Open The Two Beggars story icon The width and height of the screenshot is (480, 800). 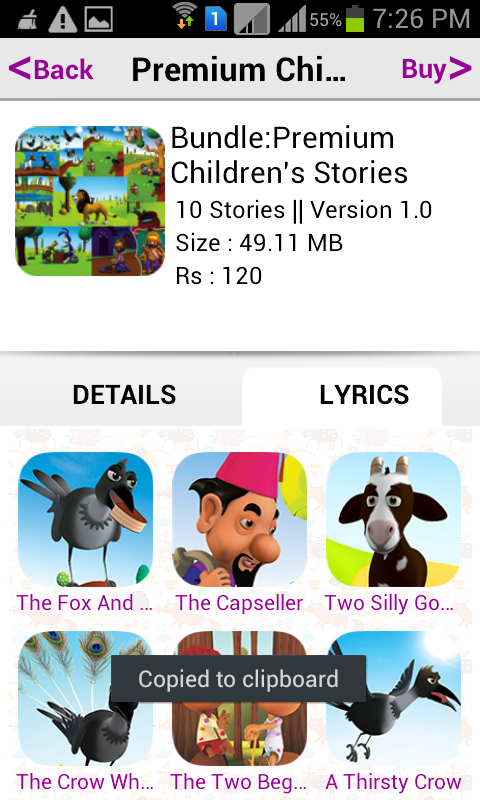239,698
